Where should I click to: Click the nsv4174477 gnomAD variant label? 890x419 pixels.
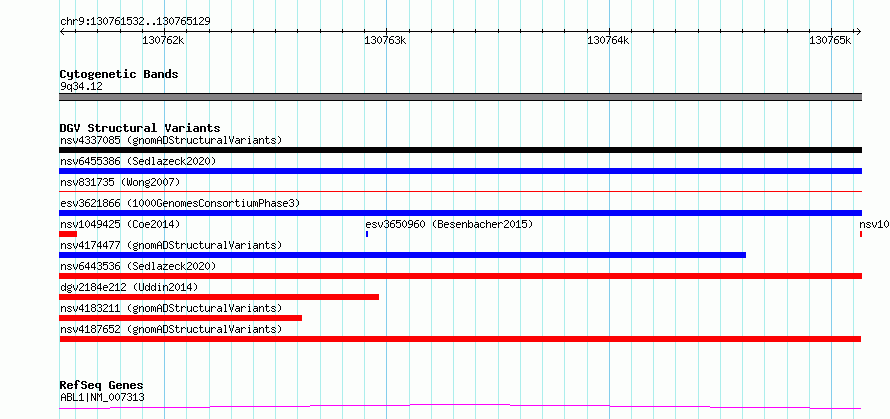point(171,245)
